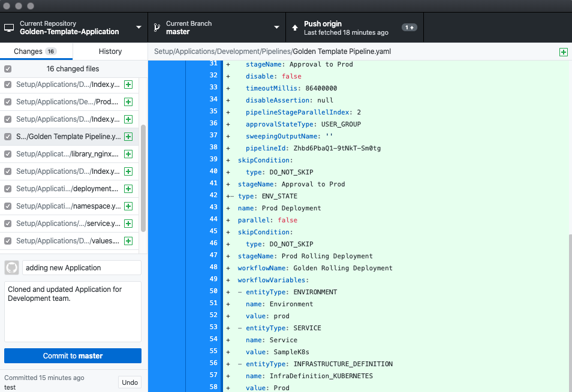The width and height of the screenshot is (572, 392).
Task: Click the computer icon beside Current Repository
Action: pyautogui.click(x=9, y=28)
